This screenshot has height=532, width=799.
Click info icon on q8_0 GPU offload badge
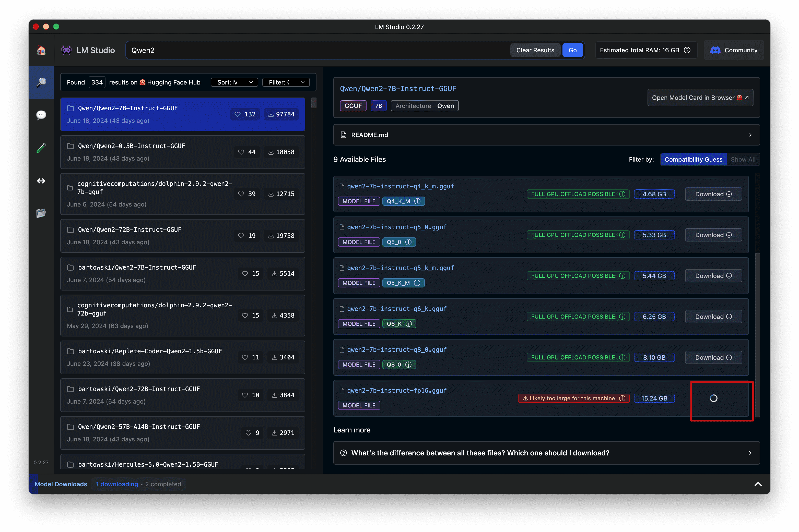click(x=622, y=357)
